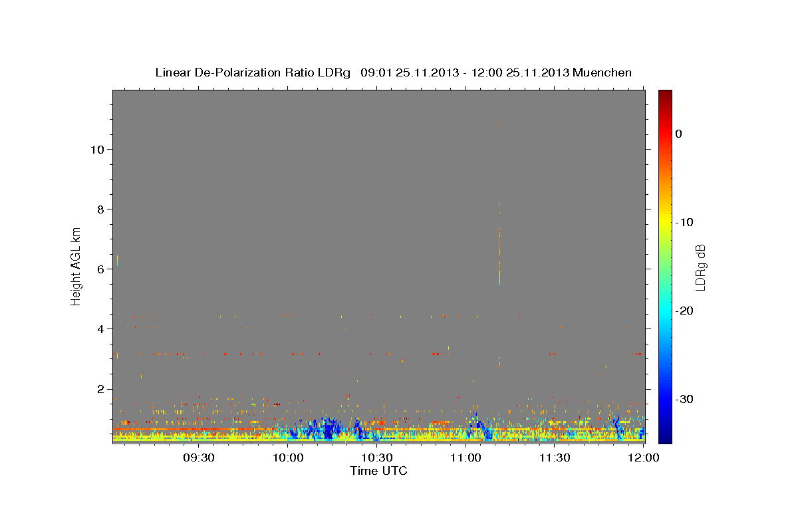Click the yellow region of the colorbar

665,219
